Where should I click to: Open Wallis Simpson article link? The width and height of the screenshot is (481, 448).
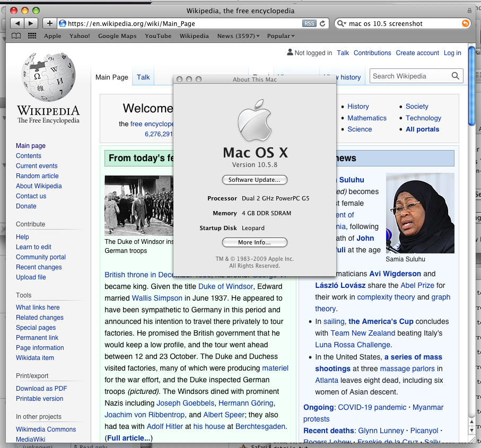pyautogui.click(x=157, y=298)
